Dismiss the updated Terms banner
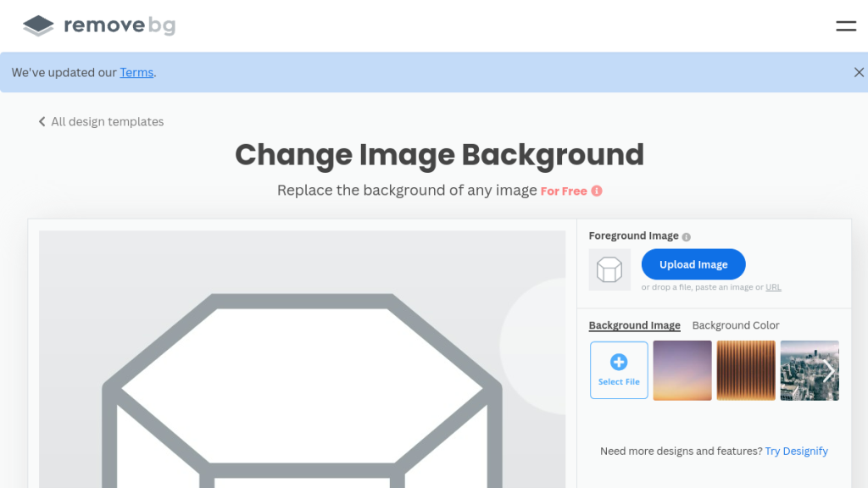This screenshot has width=868, height=488. [x=859, y=73]
